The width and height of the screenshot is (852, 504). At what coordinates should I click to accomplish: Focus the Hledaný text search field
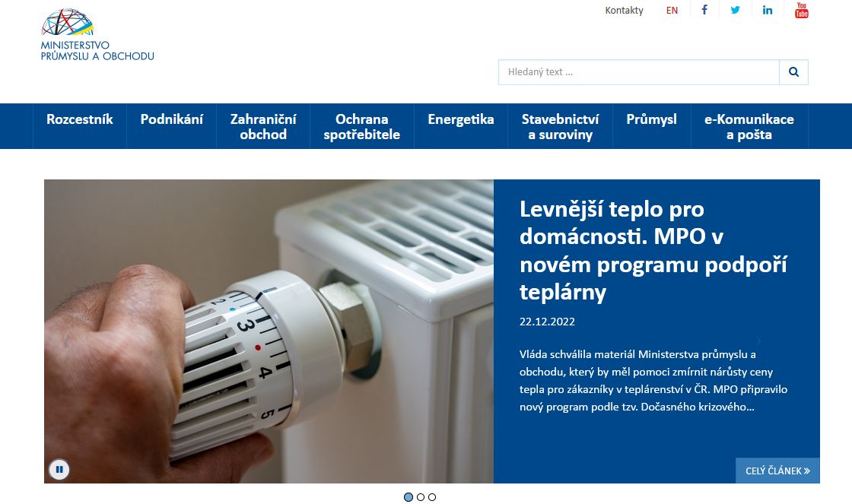(x=638, y=71)
